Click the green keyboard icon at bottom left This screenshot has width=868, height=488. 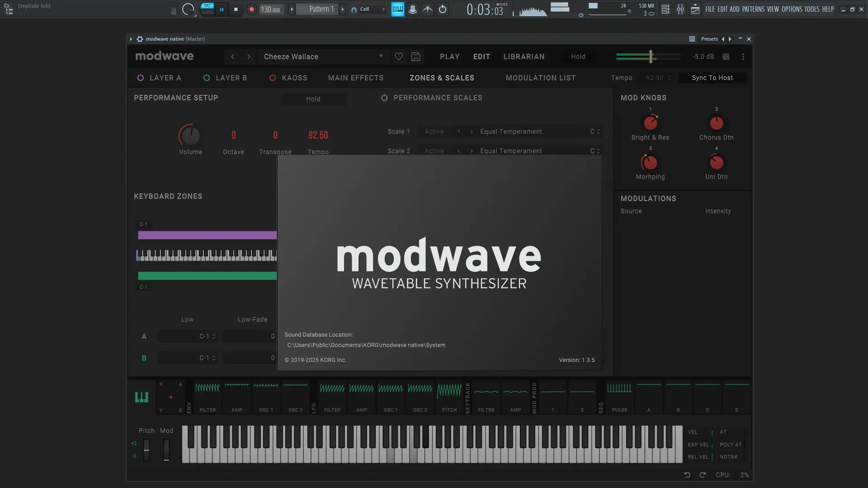point(142,397)
